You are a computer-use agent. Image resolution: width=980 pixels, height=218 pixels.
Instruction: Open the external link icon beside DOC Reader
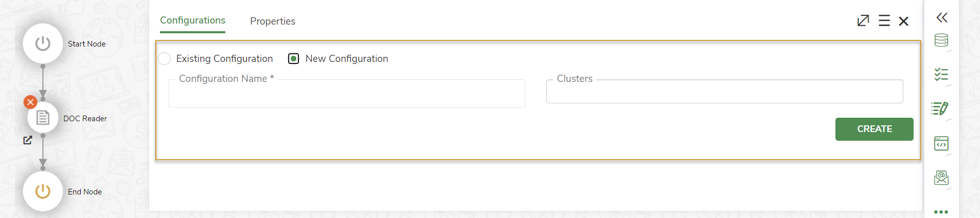coord(28,140)
